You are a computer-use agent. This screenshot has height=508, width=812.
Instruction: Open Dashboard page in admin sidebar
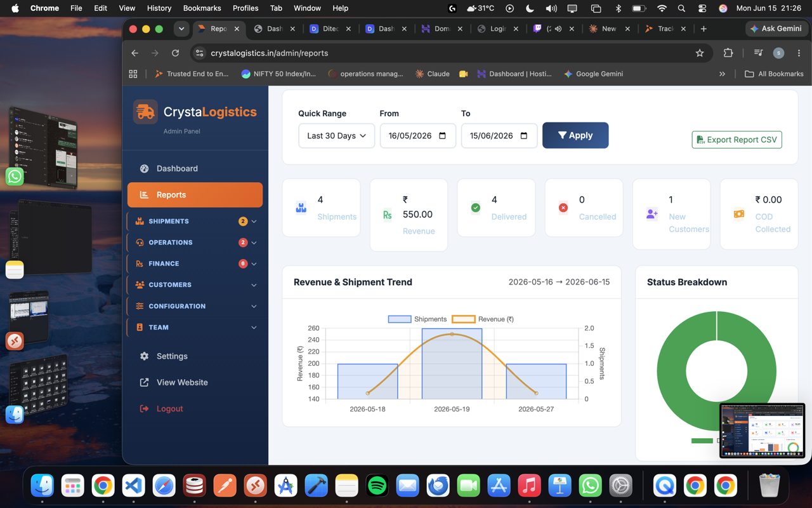(x=169, y=168)
